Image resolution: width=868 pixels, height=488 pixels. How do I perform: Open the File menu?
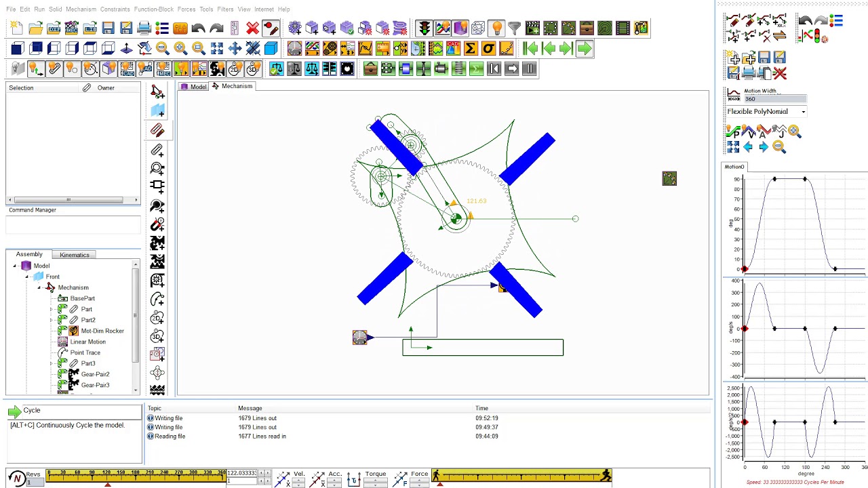click(11, 9)
